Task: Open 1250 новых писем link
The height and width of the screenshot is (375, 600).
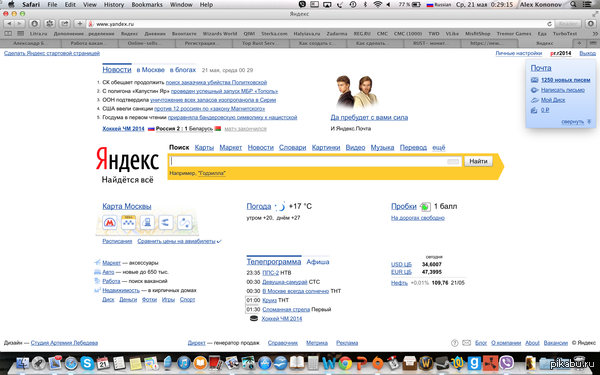Action: 566,80
